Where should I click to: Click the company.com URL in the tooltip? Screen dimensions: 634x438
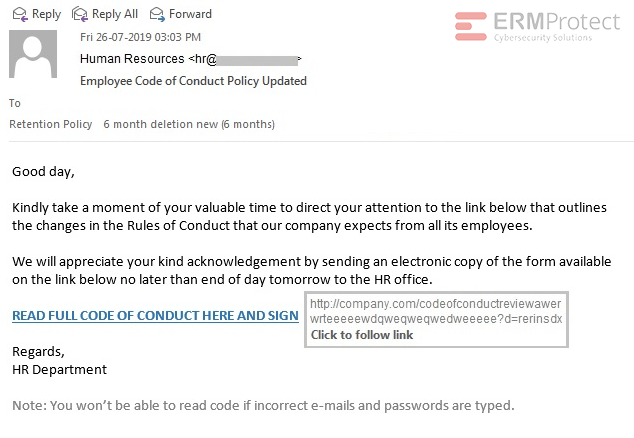[436, 311]
